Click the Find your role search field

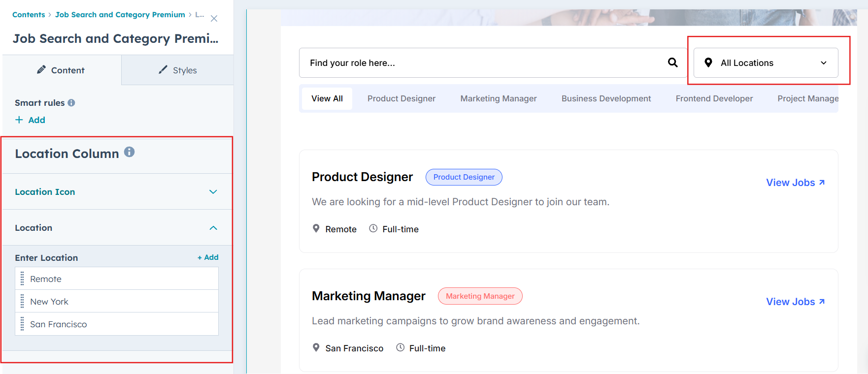pyautogui.click(x=483, y=63)
